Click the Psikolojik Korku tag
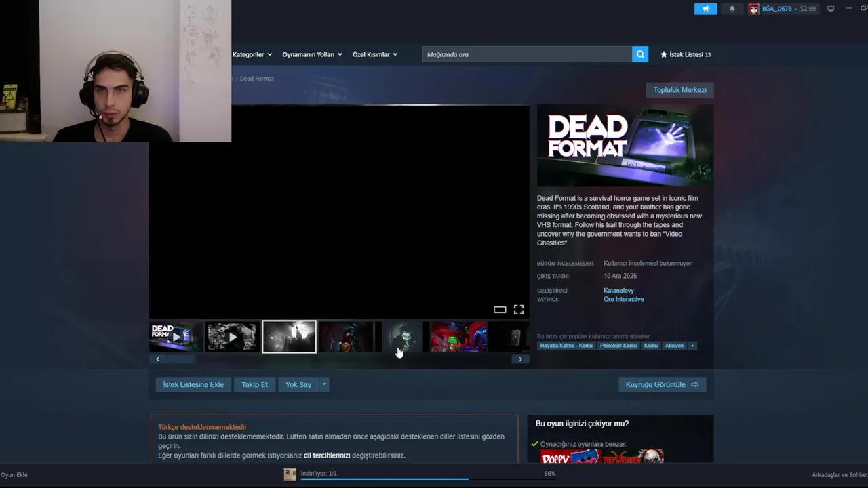The width and height of the screenshot is (868, 488). (x=618, y=346)
